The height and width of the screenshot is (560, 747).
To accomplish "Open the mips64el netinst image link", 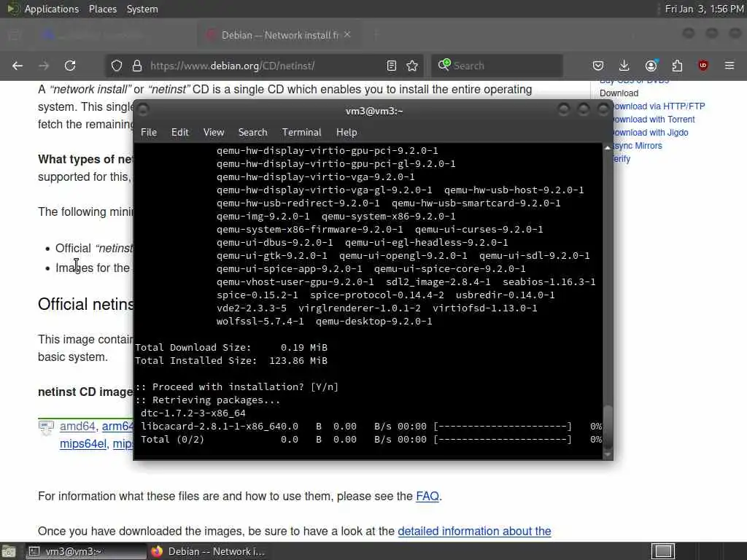I will click(83, 444).
